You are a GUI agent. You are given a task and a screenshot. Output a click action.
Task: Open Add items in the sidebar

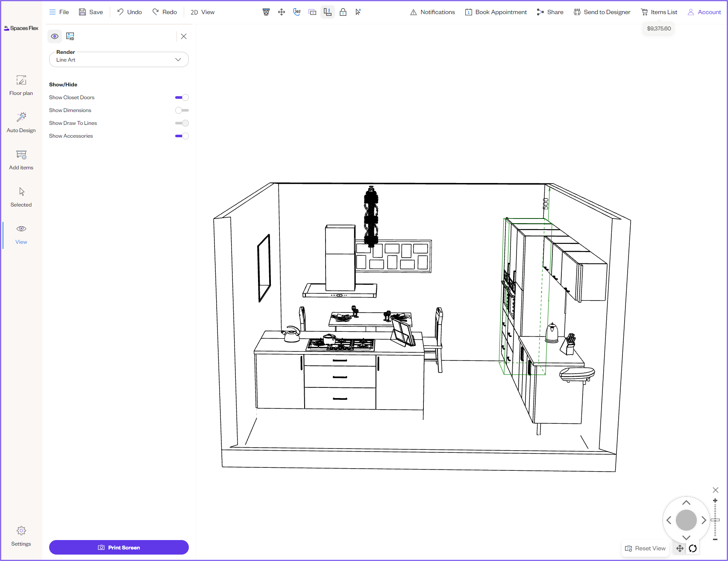pos(21,159)
